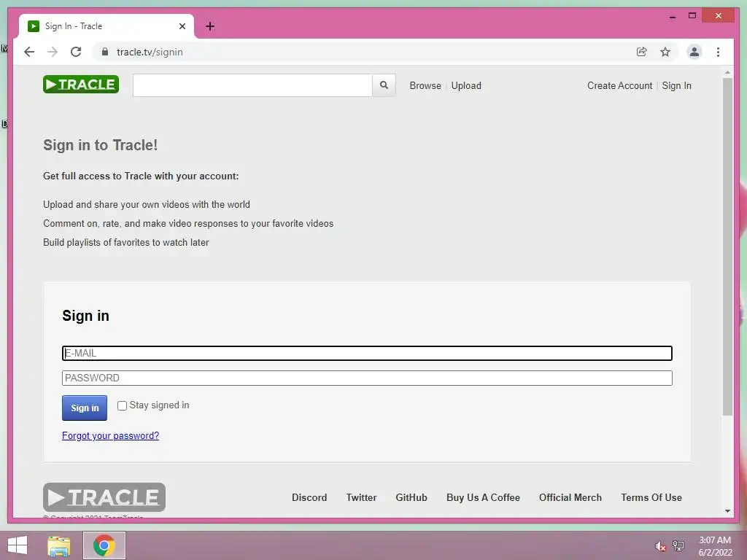Click the Sign in to Tracle! heading
The width and height of the screenshot is (747, 560).
click(x=101, y=145)
